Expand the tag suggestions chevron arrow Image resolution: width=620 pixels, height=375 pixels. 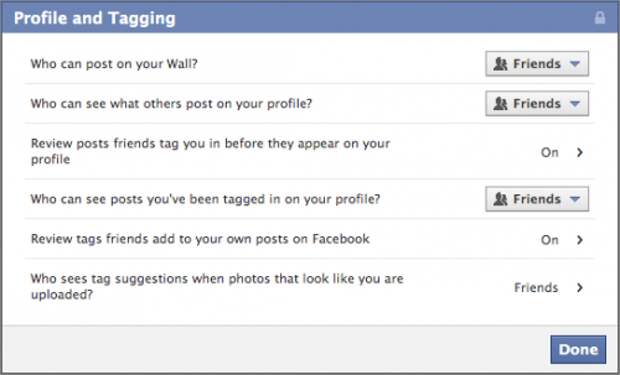(x=580, y=288)
